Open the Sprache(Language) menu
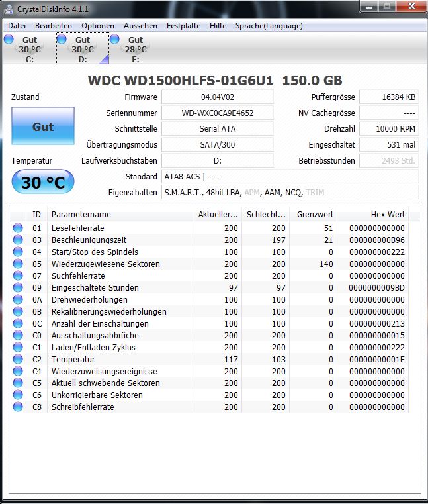 coord(269,26)
